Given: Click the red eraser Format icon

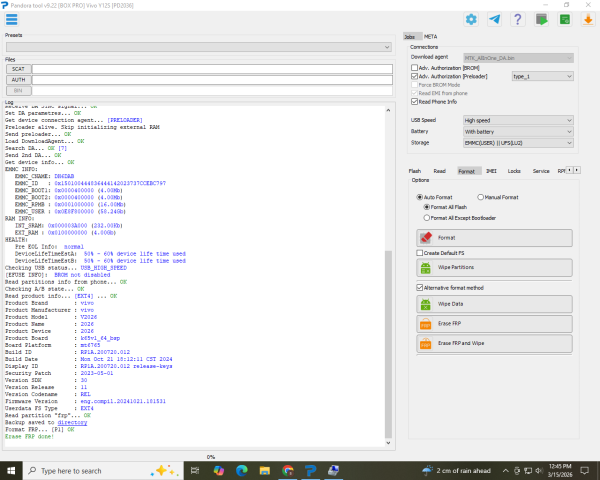Looking at the screenshot, I should (426, 238).
